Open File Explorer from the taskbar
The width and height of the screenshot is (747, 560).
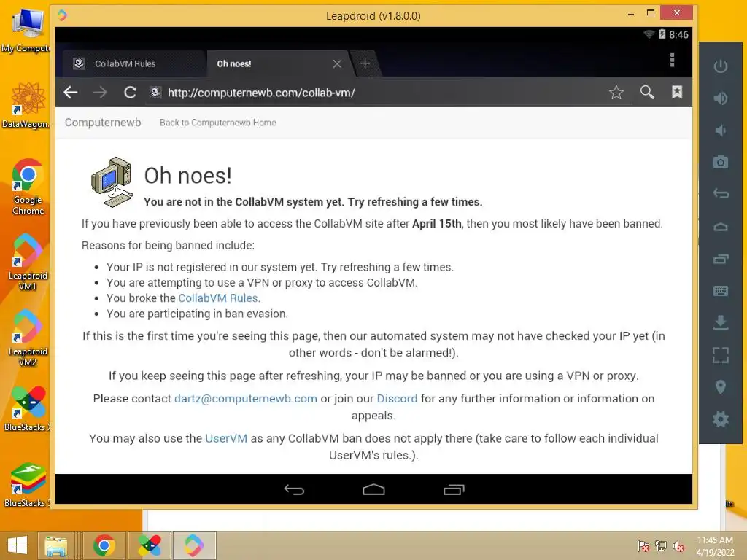[55, 545]
